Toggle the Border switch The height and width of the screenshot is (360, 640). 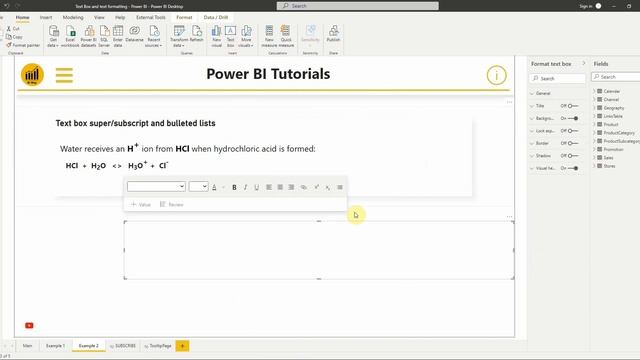[x=573, y=143]
